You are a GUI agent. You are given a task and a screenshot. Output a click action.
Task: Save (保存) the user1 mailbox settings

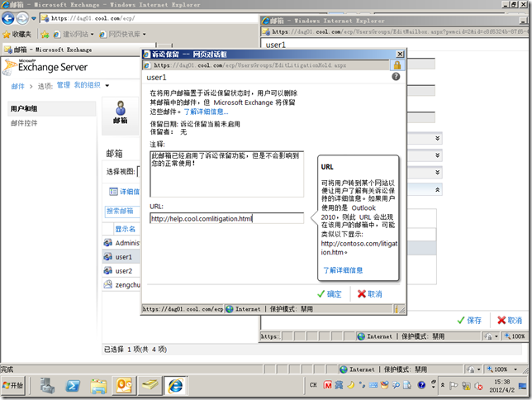(469, 320)
